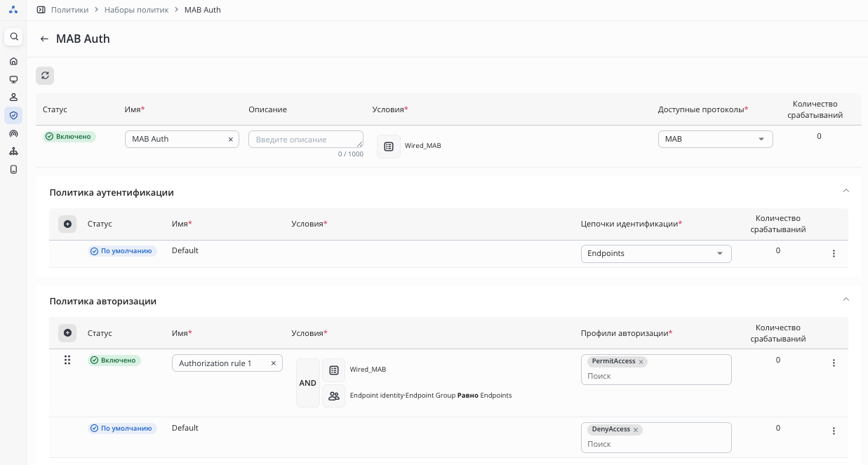
Task: Go back using the arrow icon
Action: click(44, 39)
